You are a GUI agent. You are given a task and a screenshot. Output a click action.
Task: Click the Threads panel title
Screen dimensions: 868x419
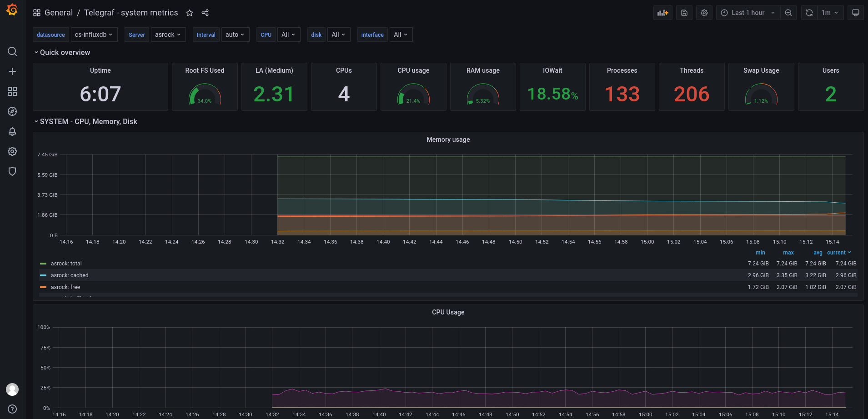[692, 70]
